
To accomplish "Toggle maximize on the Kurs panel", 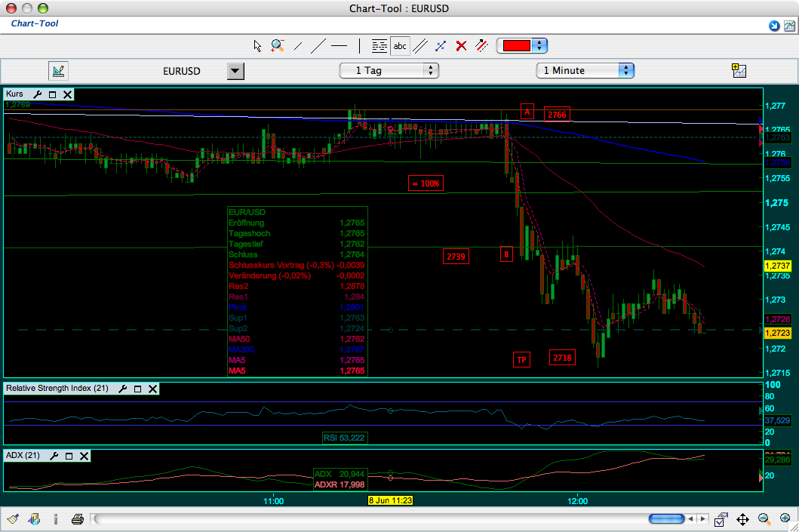I will 53,94.
